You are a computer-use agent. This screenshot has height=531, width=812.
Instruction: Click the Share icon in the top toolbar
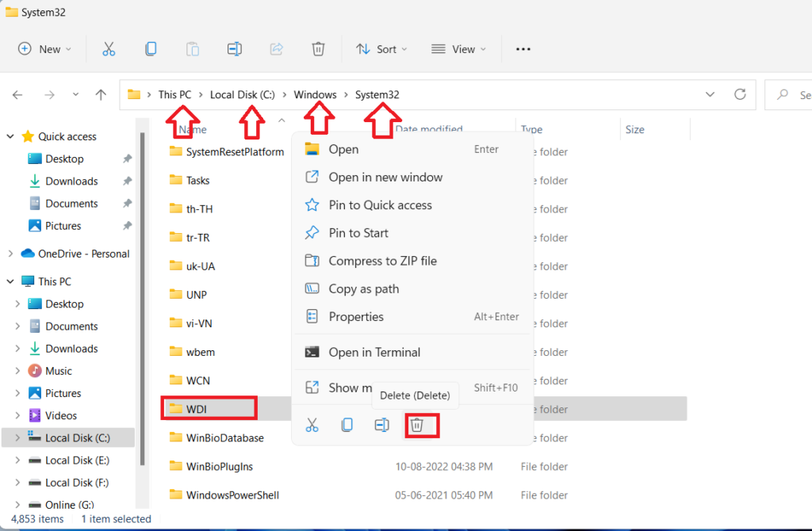click(277, 49)
